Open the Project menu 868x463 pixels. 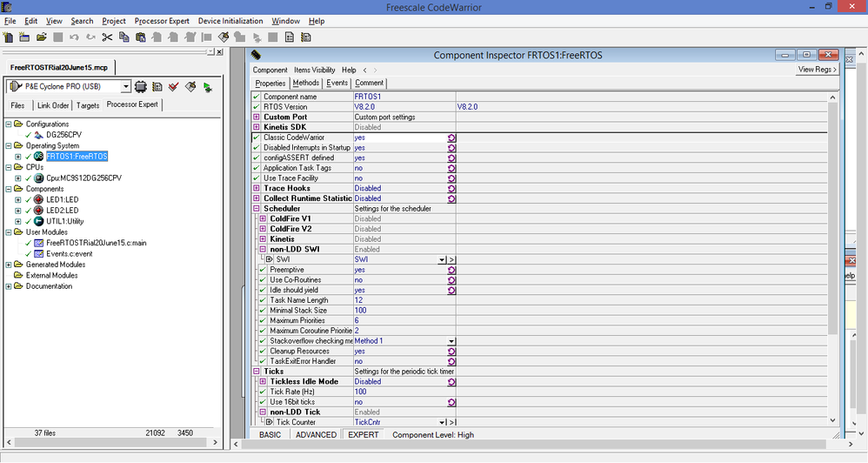[113, 21]
